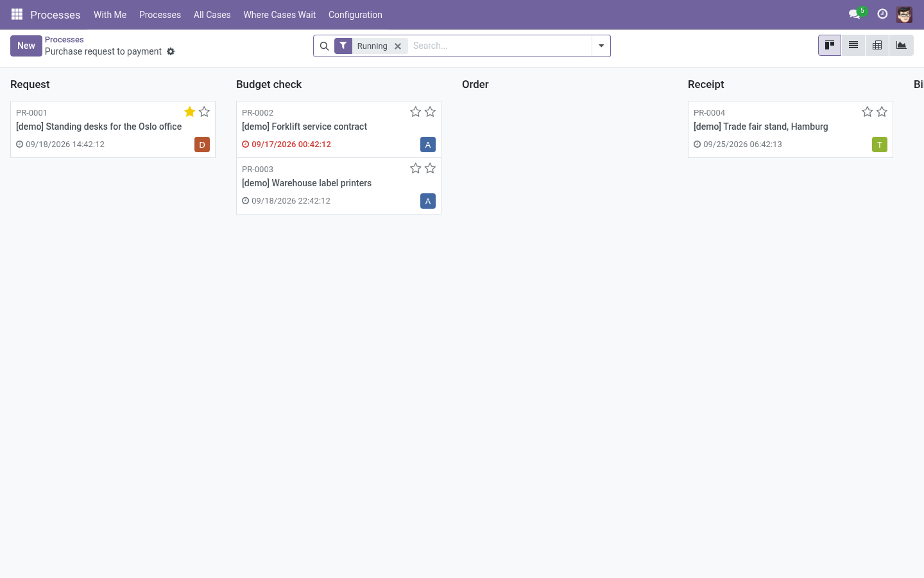Expand the search options dropdown arrow
Image resolution: width=924 pixels, height=578 pixels.
[601, 46]
